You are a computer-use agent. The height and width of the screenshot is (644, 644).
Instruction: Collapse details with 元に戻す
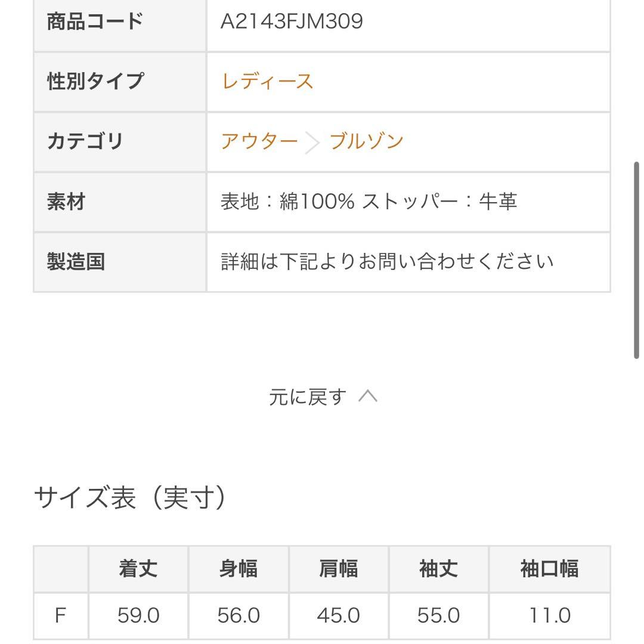(x=307, y=397)
